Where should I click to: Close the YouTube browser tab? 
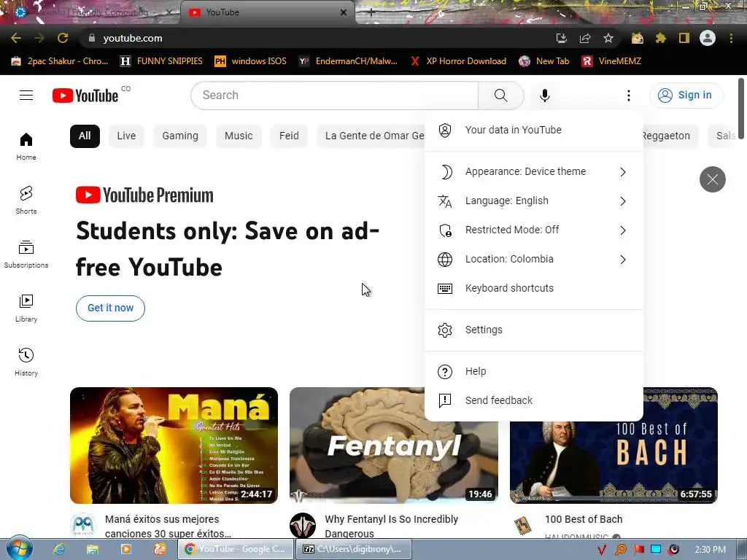pyautogui.click(x=344, y=12)
